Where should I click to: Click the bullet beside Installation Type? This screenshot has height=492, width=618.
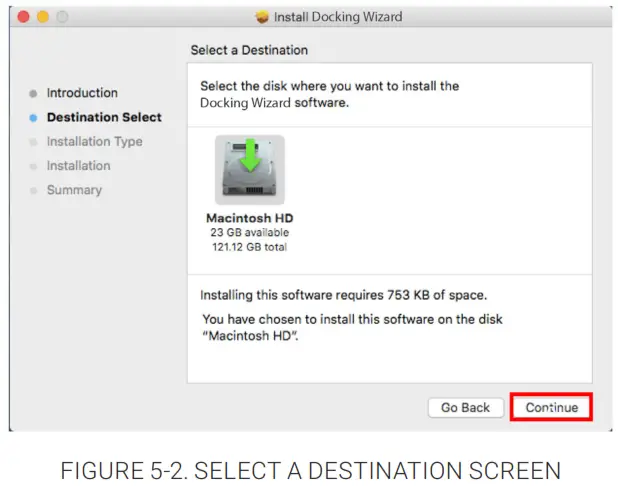tap(34, 142)
